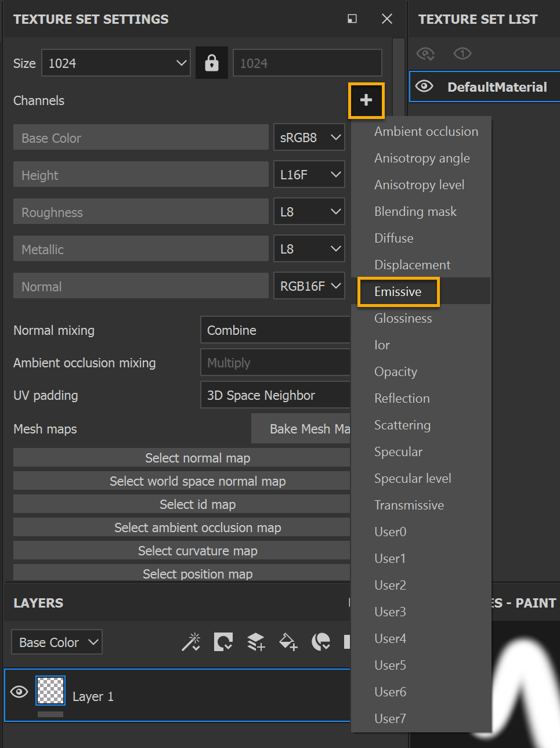Click the Add mask icon in Layers
The image size is (560, 748).
223,642
